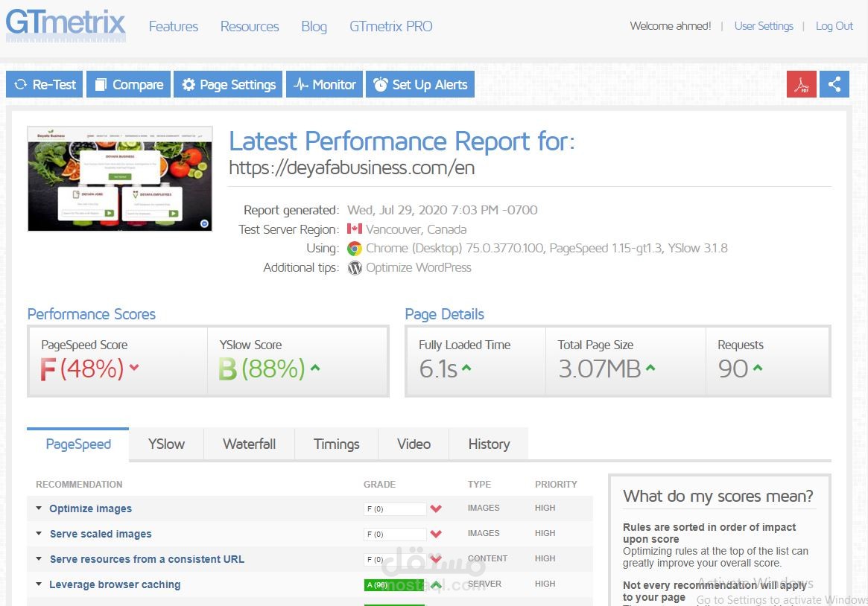
Task: Click the Vancouver, Canada region text
Action: coord(416,229)
